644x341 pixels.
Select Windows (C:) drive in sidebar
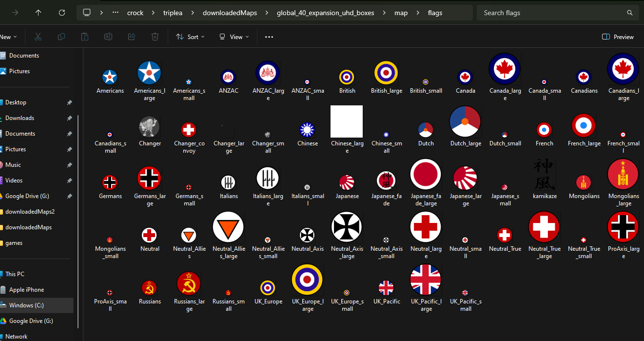click(37, 305)
